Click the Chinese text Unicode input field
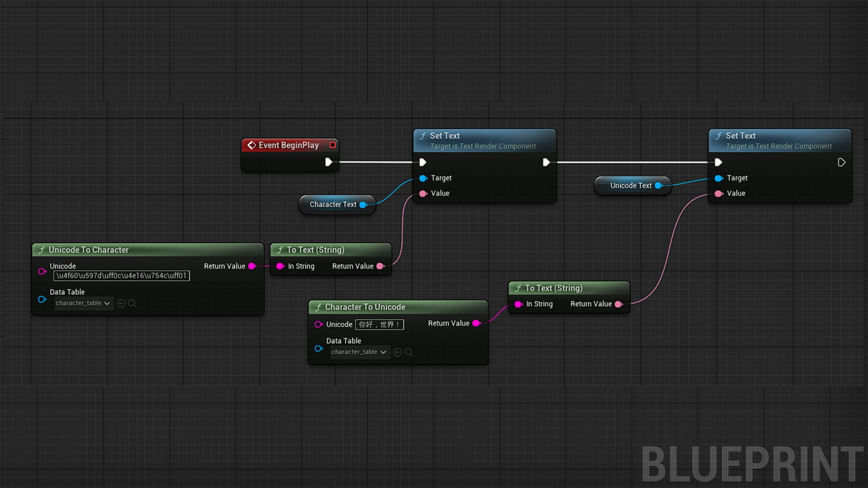The height and width of the screenshot is (488, 868). click(380, 324)
